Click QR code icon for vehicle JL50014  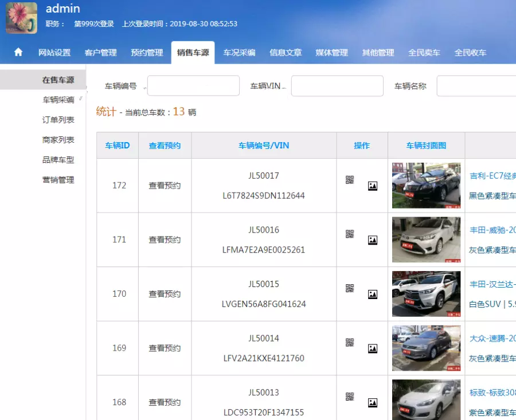(x=350, y=343)
